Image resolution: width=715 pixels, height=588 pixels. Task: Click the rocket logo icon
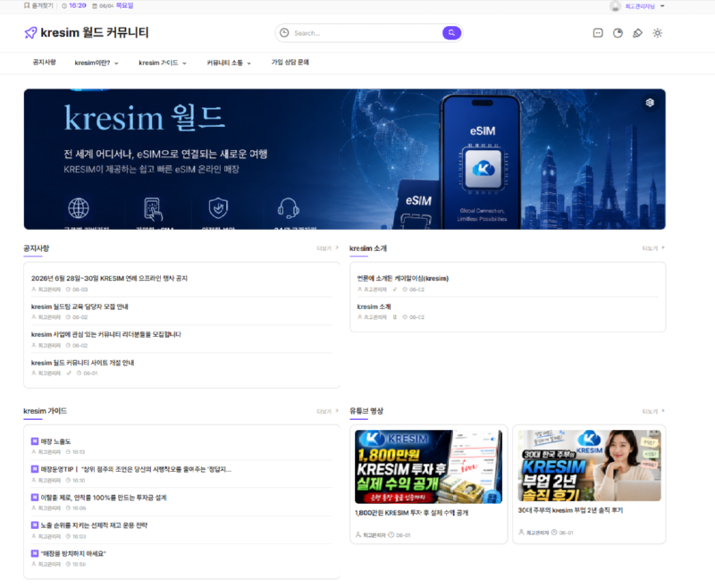(30, 33)
